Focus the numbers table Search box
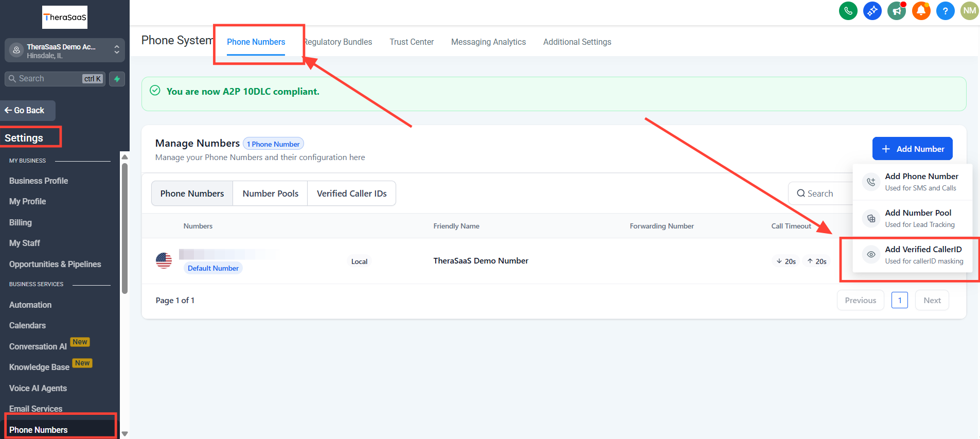 821,194
